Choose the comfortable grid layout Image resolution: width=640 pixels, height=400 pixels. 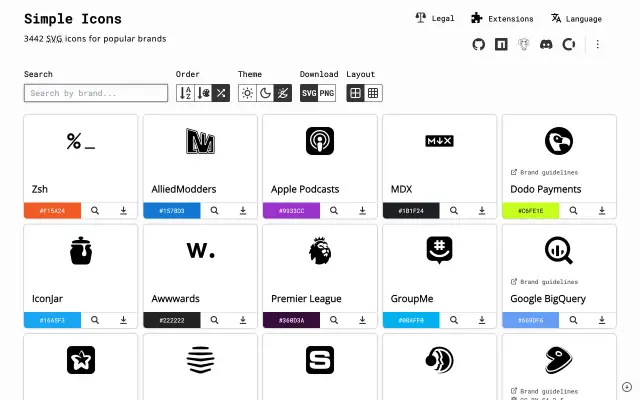pos(356,93)
